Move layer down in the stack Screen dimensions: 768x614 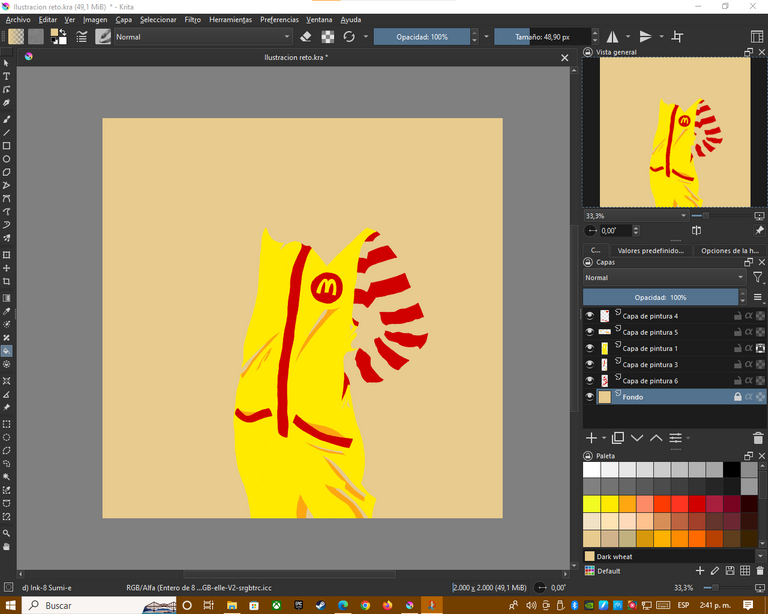click(x=637, y=438)
